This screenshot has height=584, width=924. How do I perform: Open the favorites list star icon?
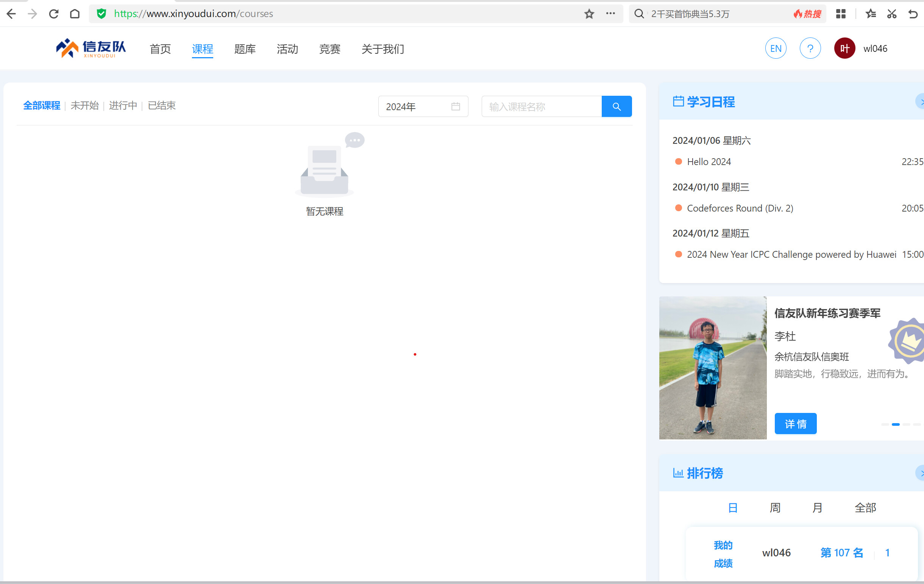coord(871,14)
